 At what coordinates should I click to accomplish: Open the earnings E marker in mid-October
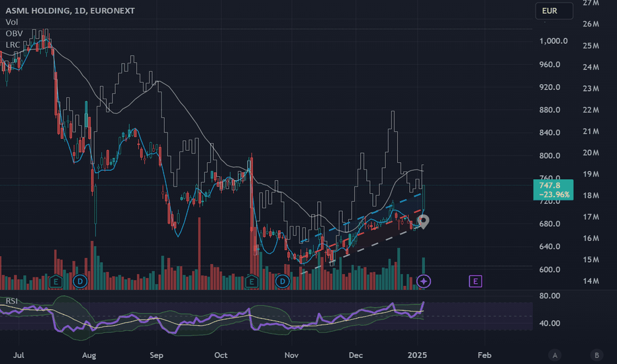pos(252,281)
